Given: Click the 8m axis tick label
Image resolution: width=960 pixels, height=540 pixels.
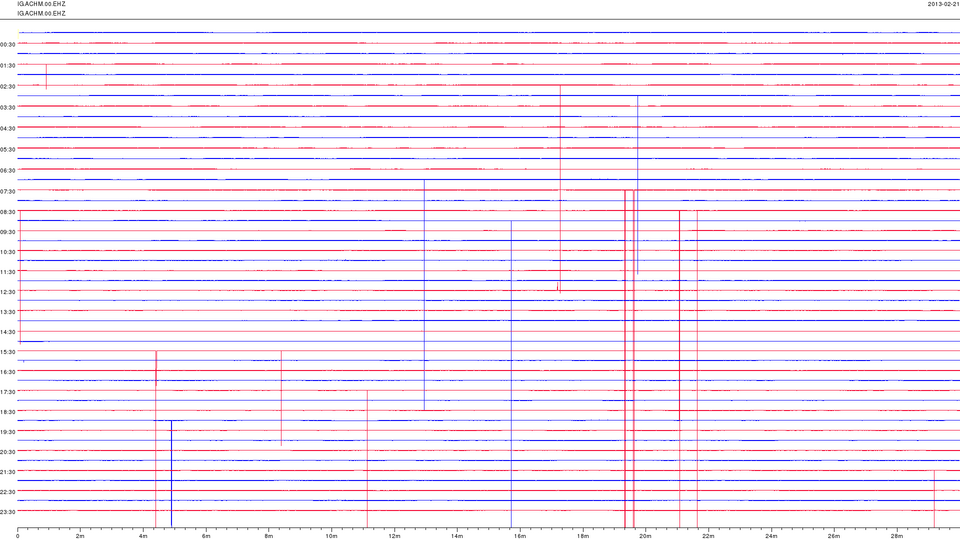Looking at the screenshot, I should tap(269, 536).
